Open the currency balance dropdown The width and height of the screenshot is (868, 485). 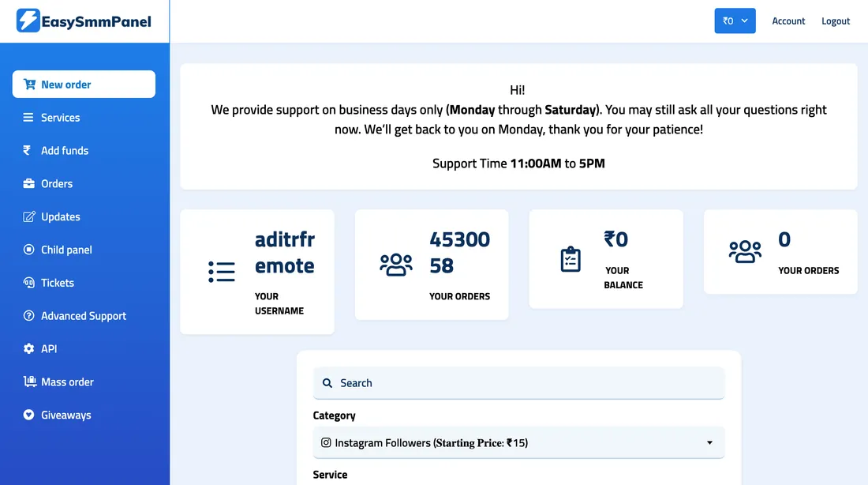tap(735, 21)
